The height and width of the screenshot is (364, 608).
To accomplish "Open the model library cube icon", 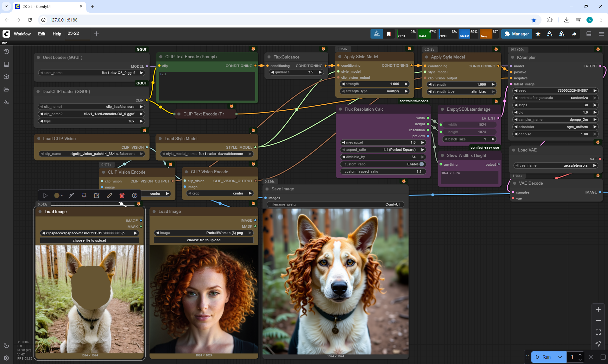I will pos(6,77).
